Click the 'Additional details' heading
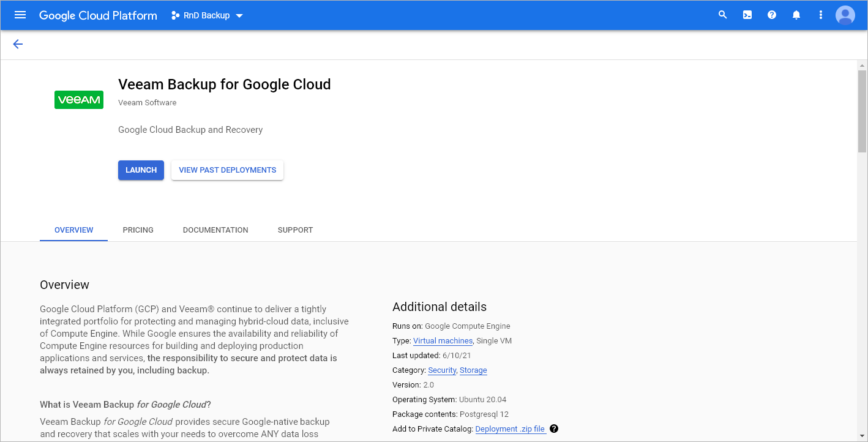This screenshot has width=868, height=442. point(440,307)
